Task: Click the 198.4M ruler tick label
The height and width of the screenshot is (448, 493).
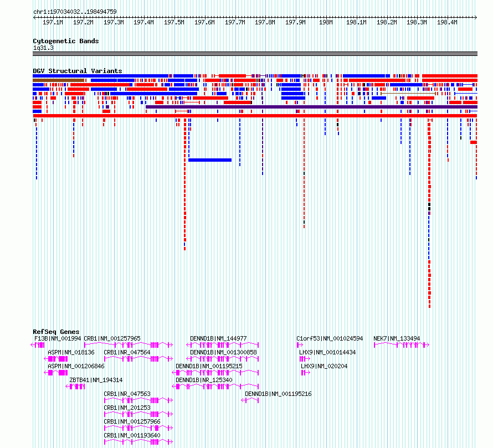Action: (447, 22)
